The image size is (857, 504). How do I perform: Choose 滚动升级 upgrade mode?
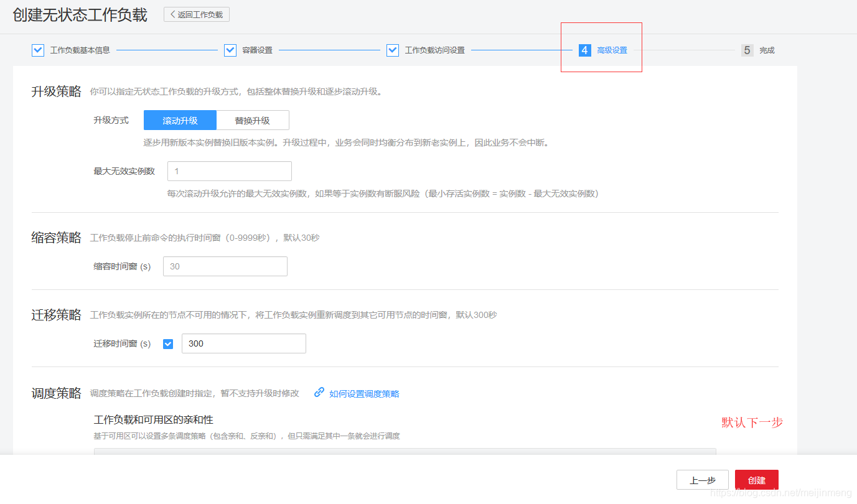click(180, 120)
